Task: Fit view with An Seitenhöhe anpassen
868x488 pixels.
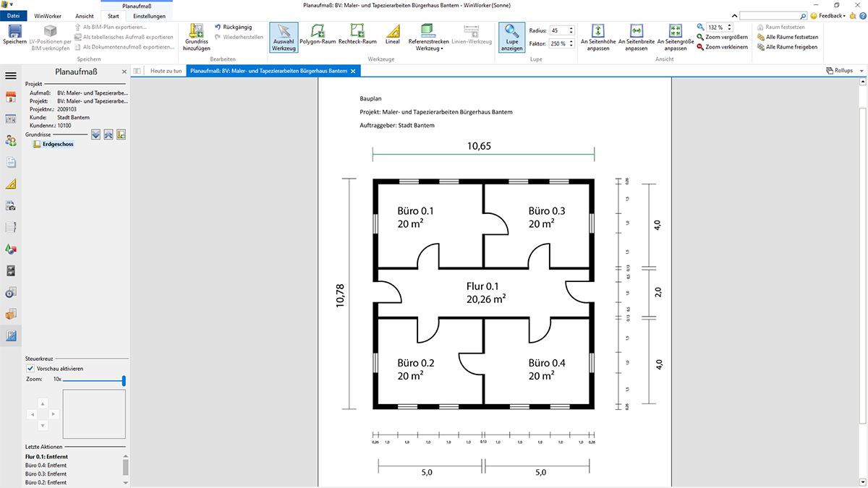Action: [x=598, y=37]
